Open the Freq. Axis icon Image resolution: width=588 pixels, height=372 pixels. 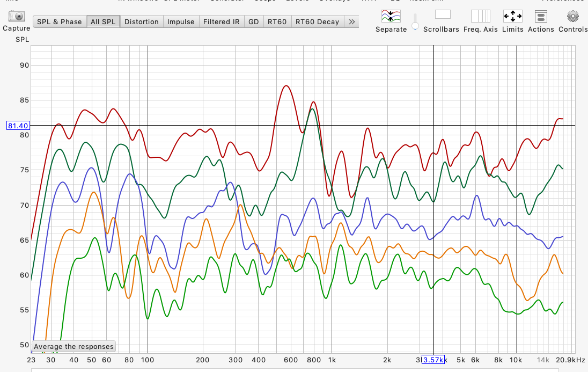pyautogui.click(x=480, y=16)
